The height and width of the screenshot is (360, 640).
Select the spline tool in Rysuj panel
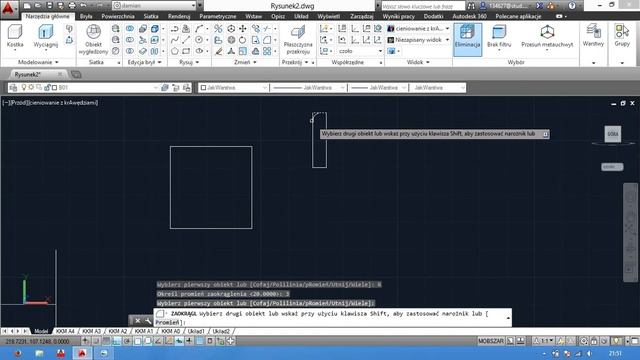[175, 40]
